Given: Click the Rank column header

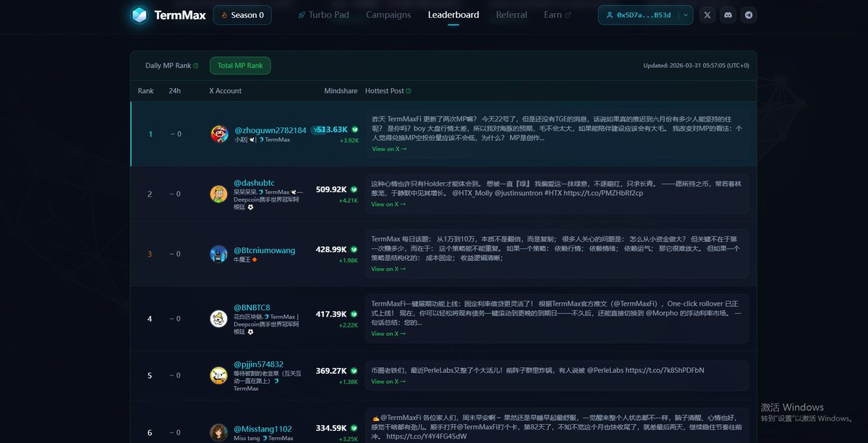Looking at the screenshot, I should pyautogui.click(x=146, y=91).
